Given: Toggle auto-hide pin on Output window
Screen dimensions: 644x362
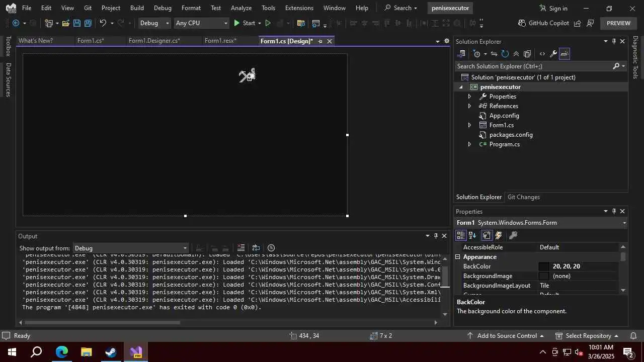Looking at the screenshot, I should click(x=436, y=236).
